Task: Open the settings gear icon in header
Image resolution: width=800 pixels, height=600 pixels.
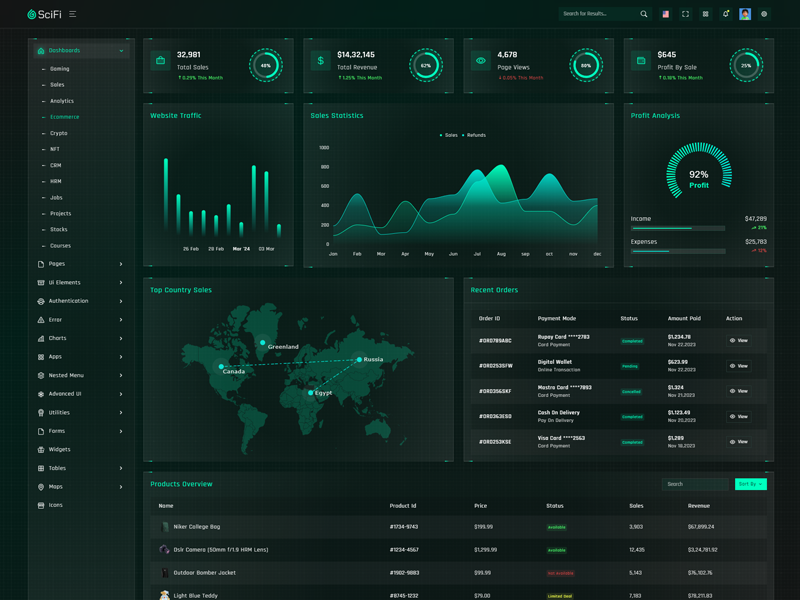Action: (764, 14)
